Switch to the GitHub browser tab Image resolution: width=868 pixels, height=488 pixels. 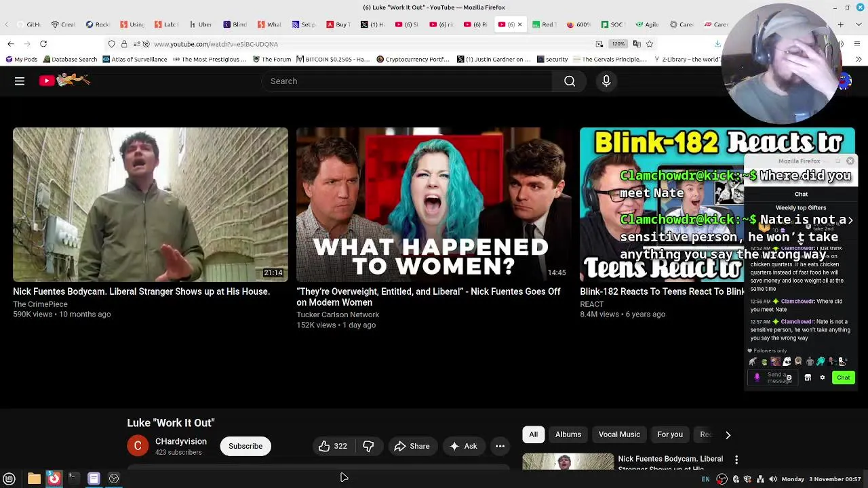[x=28, y=24]
